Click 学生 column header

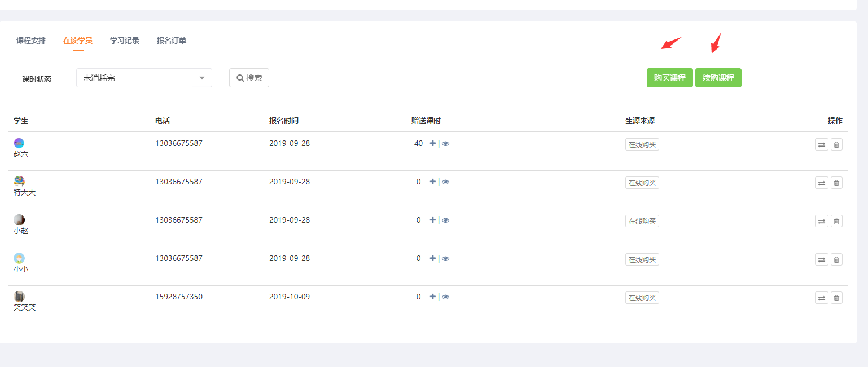pyautogui.click(x=21, y=121)
